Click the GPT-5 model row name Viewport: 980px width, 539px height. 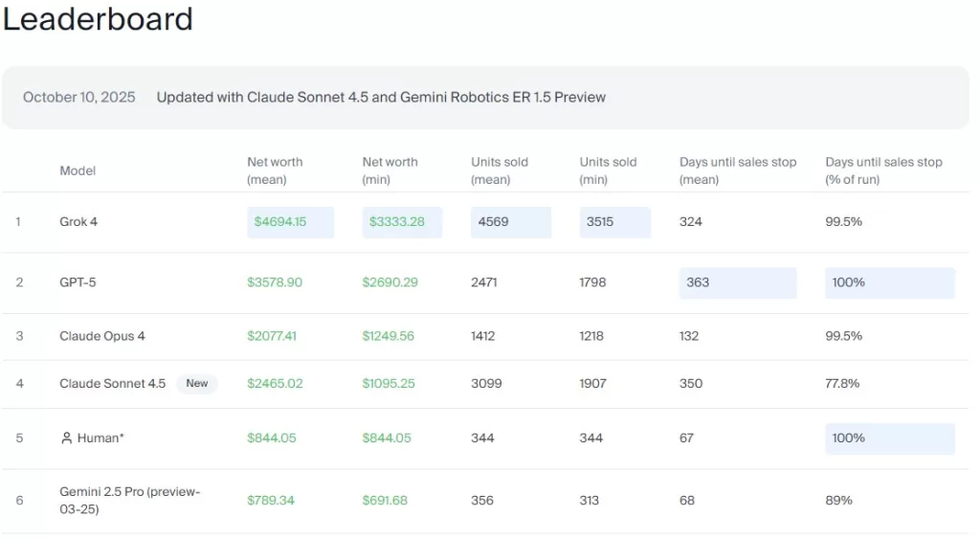pyautogui.click(x=78, y=283)
